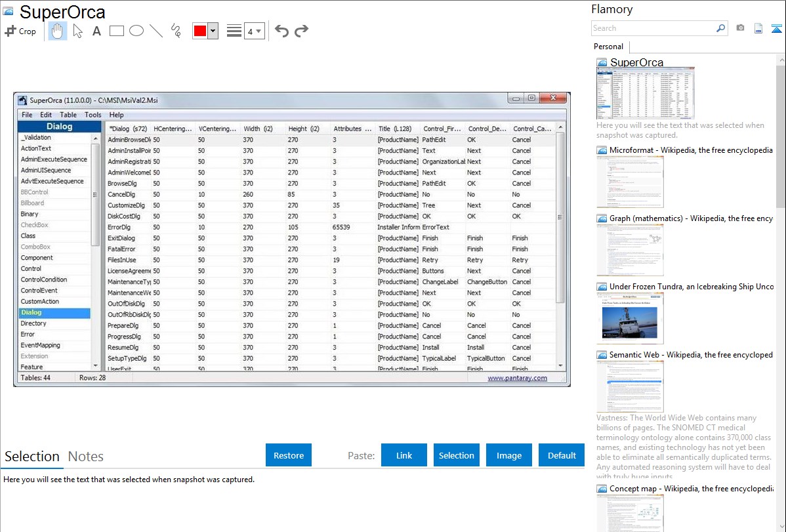The height and width of the screenshot is (532, 786).
Task: Open the Tools menu in SuperOrca
Action: point(93,115)
